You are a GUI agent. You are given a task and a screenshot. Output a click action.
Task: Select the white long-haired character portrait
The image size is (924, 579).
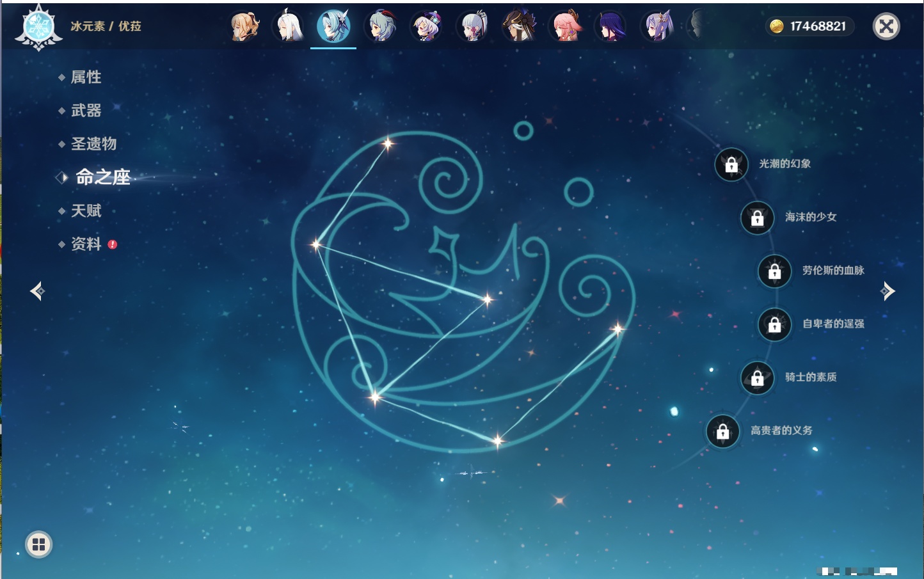(289, 26)
